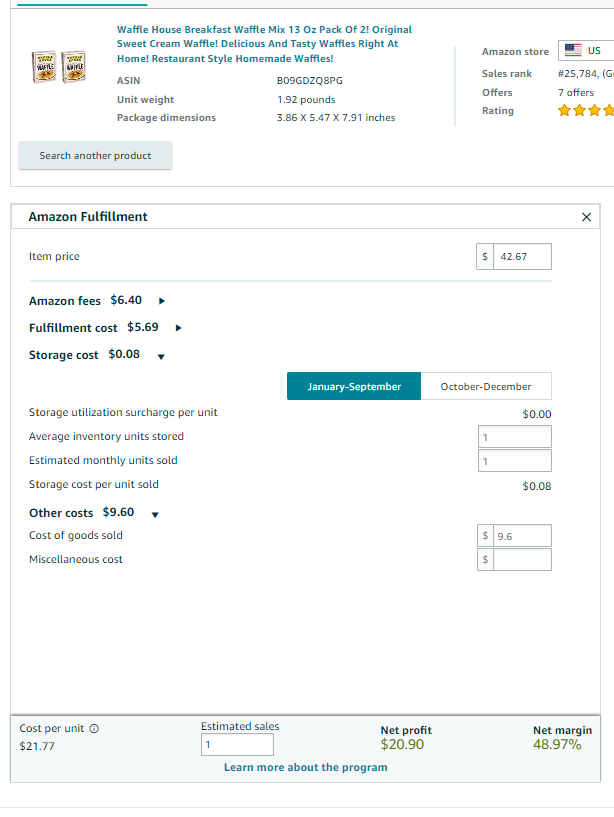614x817 pixels.
Task: Edit Cost of goods sold field
Action: pos(522,536)
